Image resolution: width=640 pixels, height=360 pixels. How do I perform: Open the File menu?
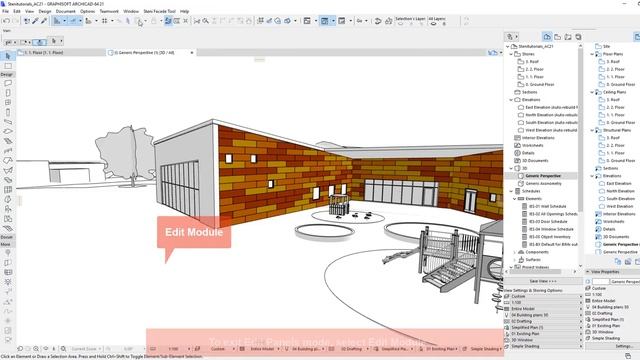5,11
